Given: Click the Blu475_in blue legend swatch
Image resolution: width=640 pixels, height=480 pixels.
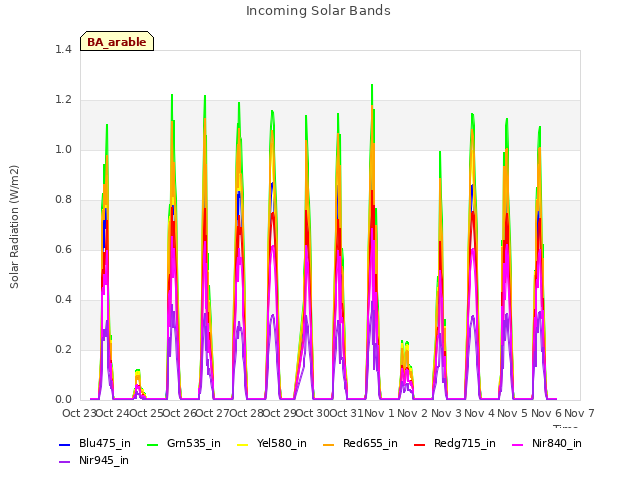Looking at the screenshot, I should (64, 444).
